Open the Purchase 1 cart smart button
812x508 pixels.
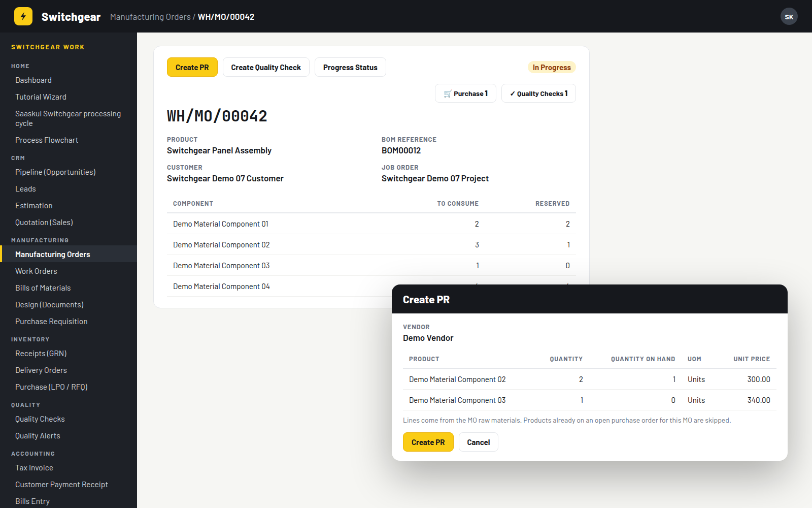[x=465, y=93]
